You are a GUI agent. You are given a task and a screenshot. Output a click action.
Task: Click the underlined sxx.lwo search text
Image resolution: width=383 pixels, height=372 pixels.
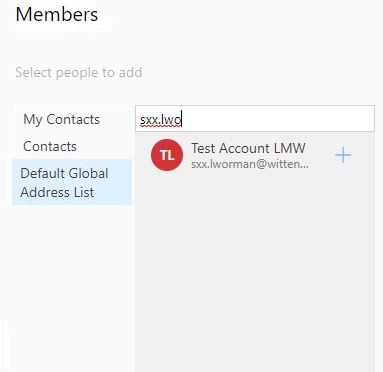pyautogui.click(x=161, y=120)
